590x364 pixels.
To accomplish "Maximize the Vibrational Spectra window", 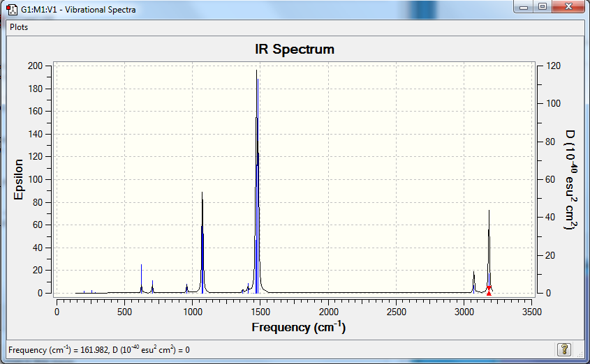I will 543,7.
